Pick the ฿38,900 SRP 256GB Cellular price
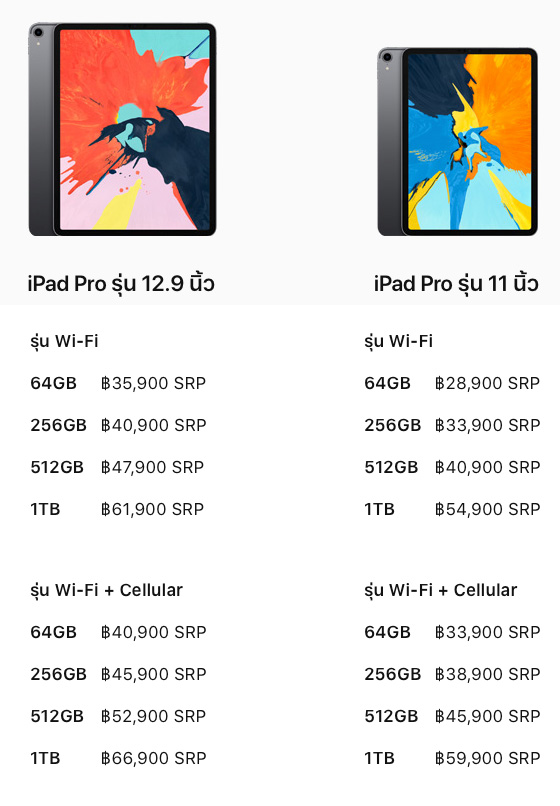Image resolution: width=560 pixels, height=806 pixels. (x=487, y=674)
